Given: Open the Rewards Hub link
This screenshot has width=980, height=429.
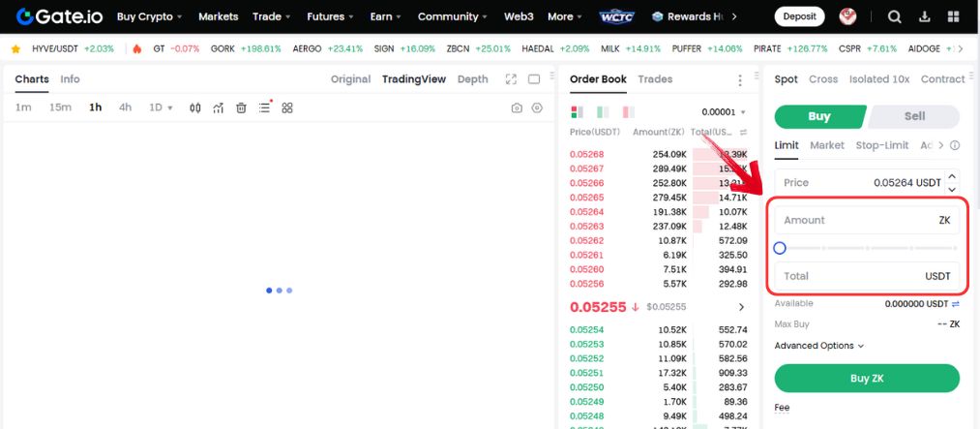Looking at the screenshot, I should [690, 16].
